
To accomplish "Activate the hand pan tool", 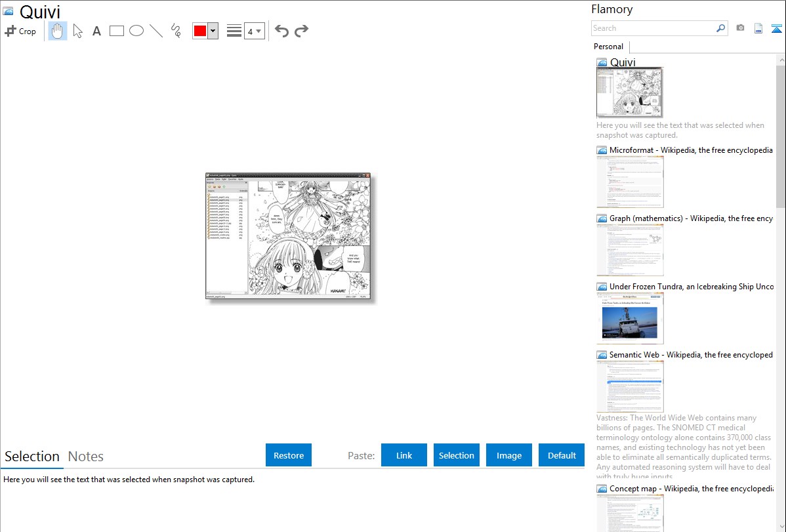I will tap(58, 31).
